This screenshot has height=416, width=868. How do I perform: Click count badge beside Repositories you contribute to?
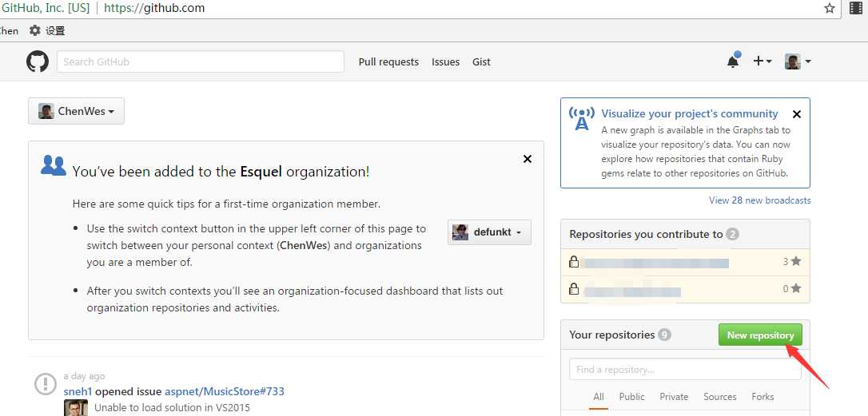coord(732,234)
